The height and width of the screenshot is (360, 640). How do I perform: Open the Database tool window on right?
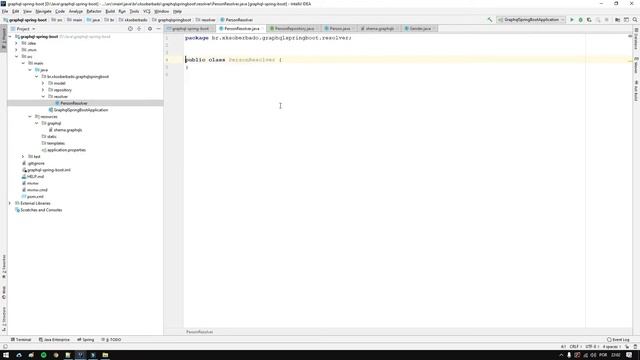click(636, 39)
